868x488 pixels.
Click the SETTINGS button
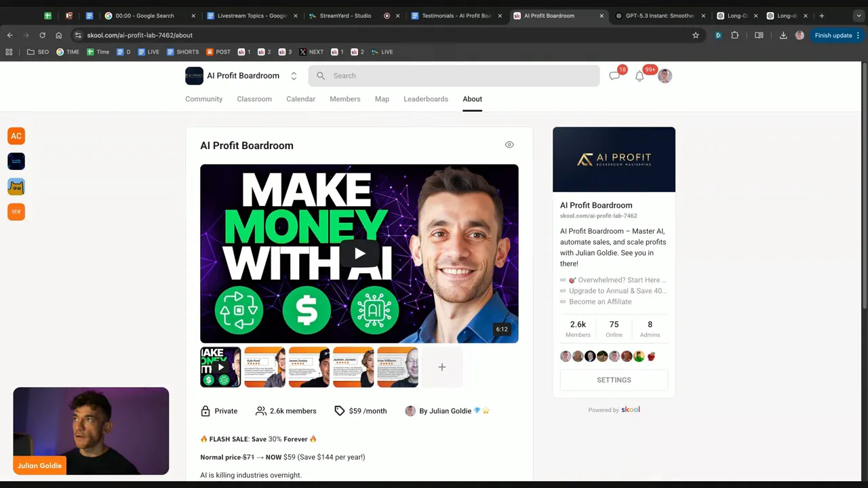coord(614,380)
